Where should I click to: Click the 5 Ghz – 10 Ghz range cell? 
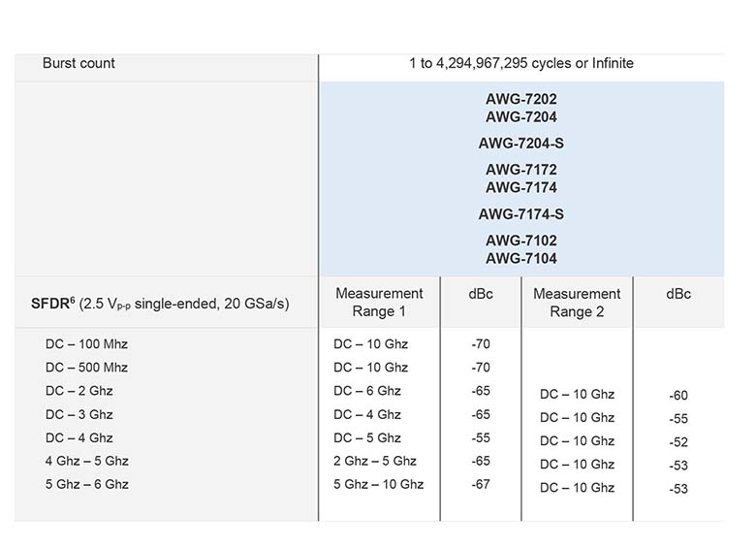coord(378,484)
